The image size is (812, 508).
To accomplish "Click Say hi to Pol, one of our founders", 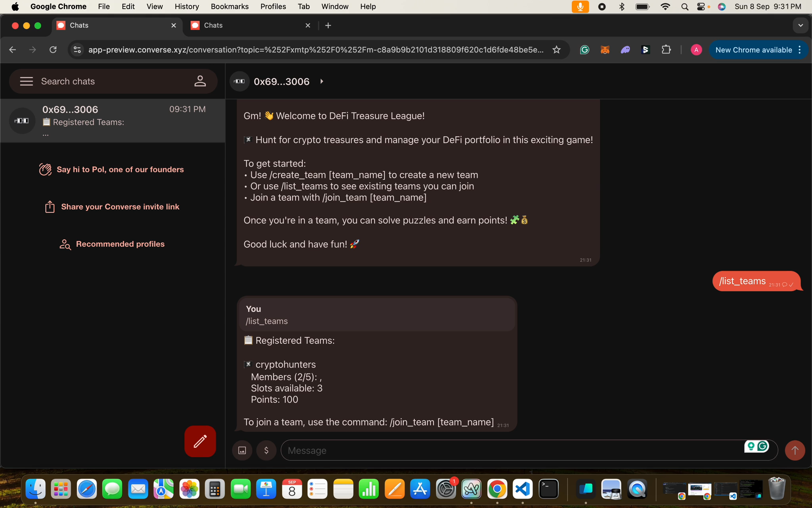I will [111, 169].
